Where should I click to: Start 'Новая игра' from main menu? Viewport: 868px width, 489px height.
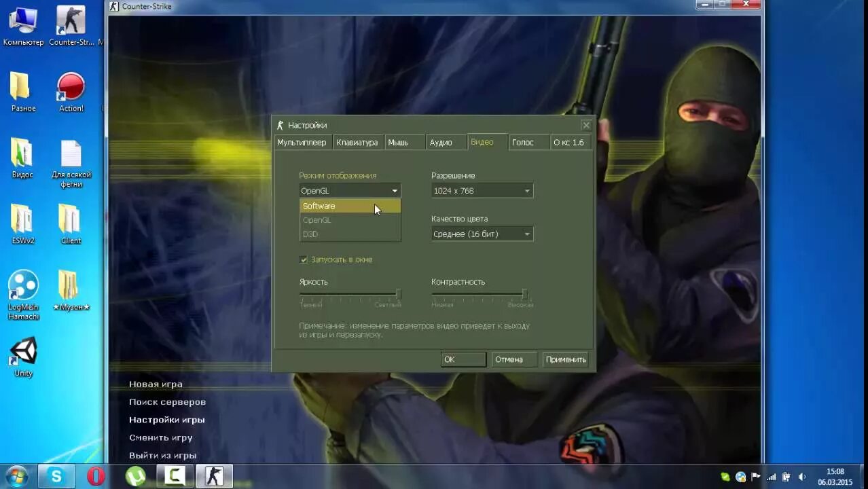point(156,384)
